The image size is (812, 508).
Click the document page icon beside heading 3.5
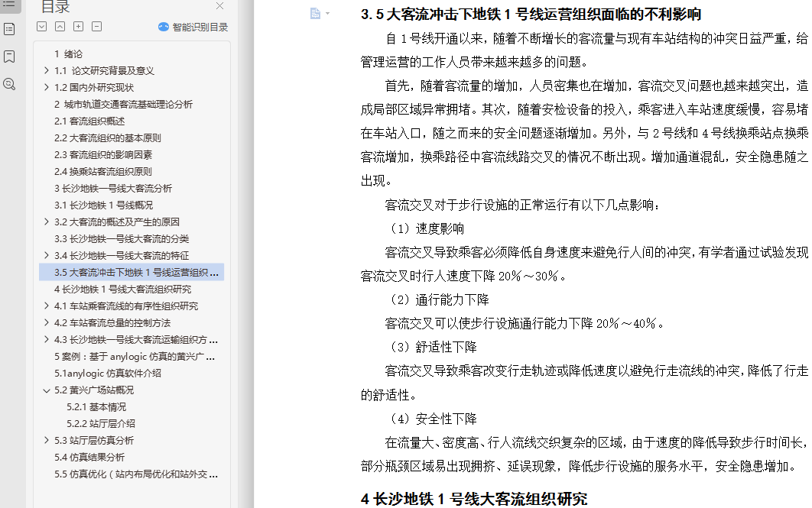(x=315, y=14)
